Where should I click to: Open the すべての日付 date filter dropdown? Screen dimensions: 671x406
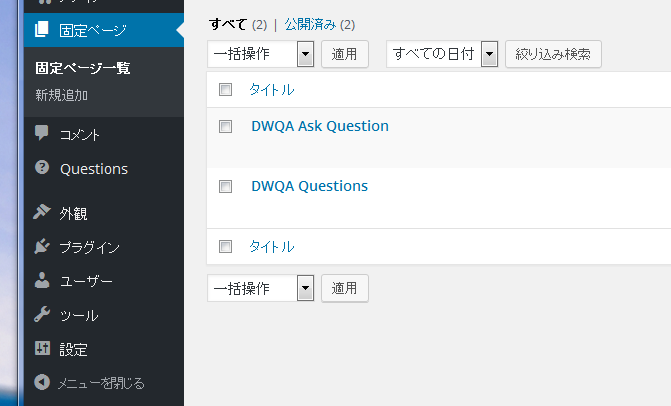(442, 54)
